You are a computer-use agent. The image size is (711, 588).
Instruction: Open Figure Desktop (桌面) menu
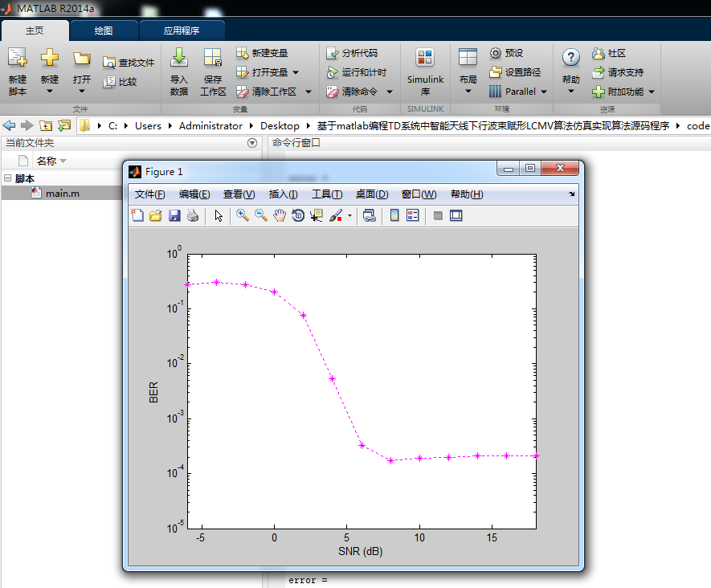pyautogui.click(x=372, y=194)
